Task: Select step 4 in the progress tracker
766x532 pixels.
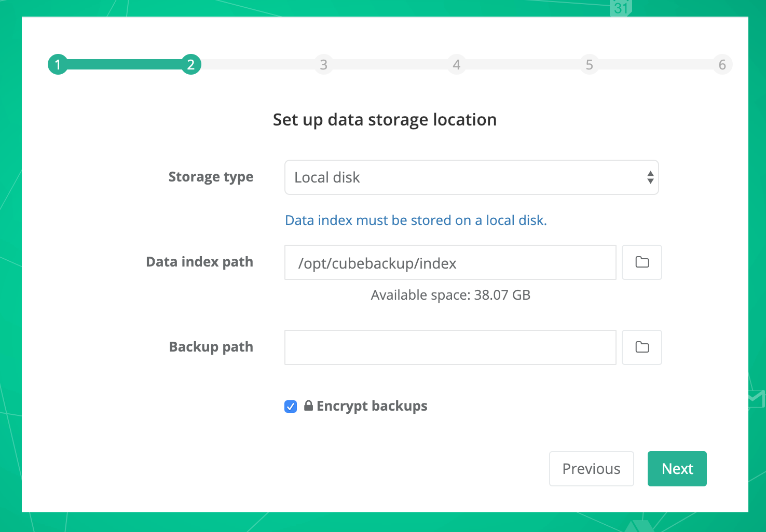Action: (x=456, y=64)
